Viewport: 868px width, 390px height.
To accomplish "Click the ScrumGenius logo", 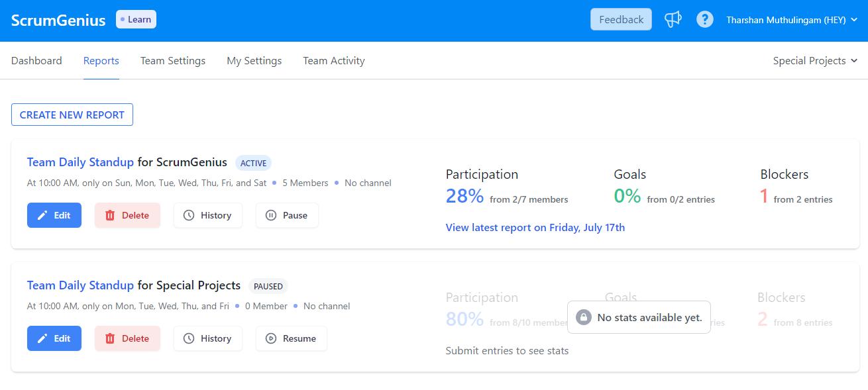I will (x=58, y=20).
